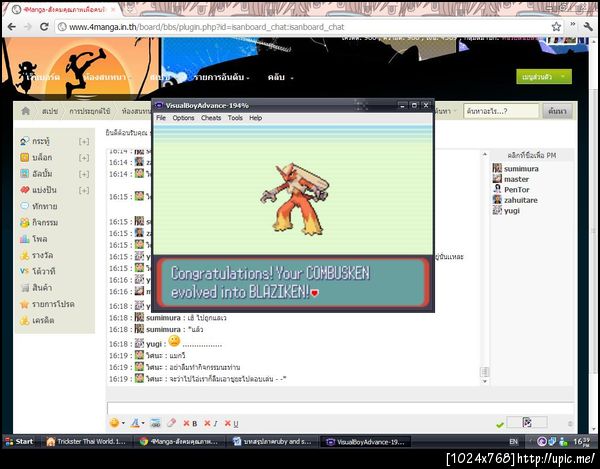Screen dimensions: 600x469
Task: Click the Windows Start button
Action: coord(19,441)
